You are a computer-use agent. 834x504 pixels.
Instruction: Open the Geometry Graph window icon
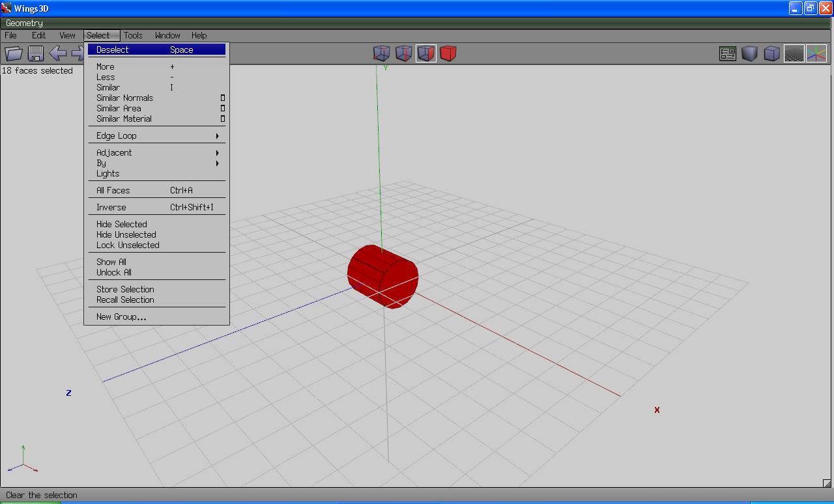[x=728, y=53]
